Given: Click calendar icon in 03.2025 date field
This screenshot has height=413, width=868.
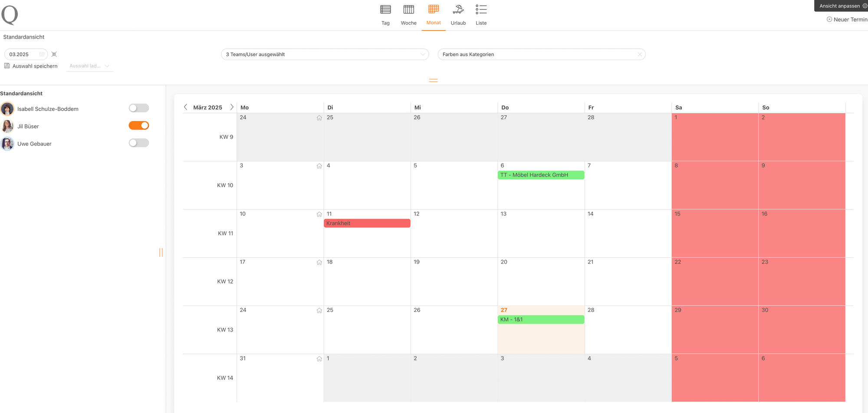Looking at the screenshot, I should tap(42, 54).
